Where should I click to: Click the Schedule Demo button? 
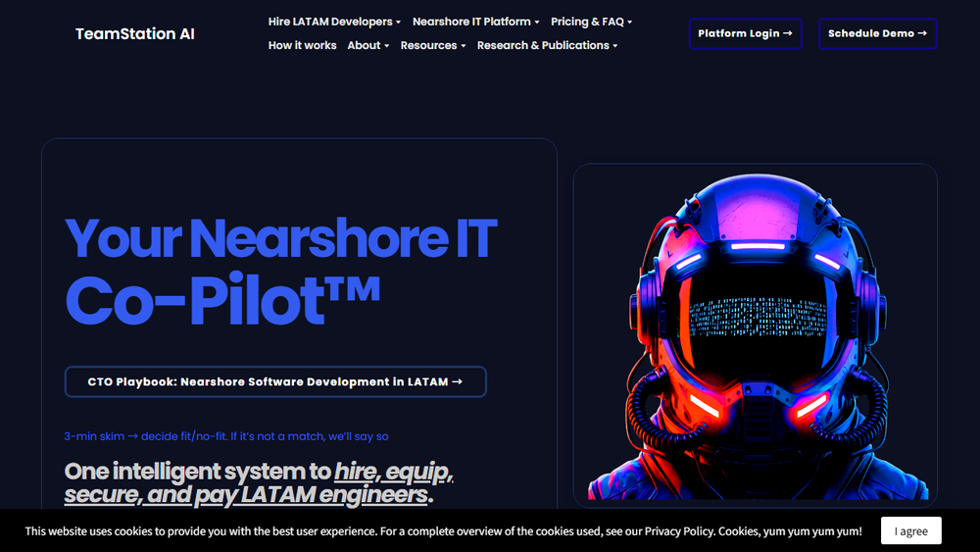877,33
